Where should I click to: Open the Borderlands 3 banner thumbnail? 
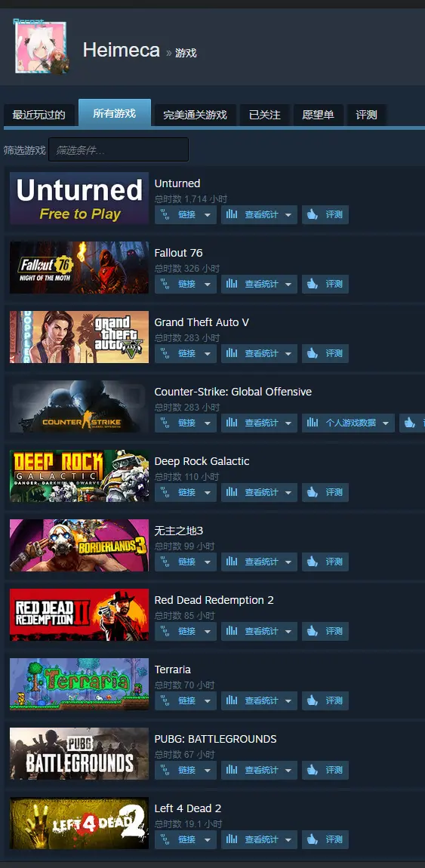coord(79,545)
